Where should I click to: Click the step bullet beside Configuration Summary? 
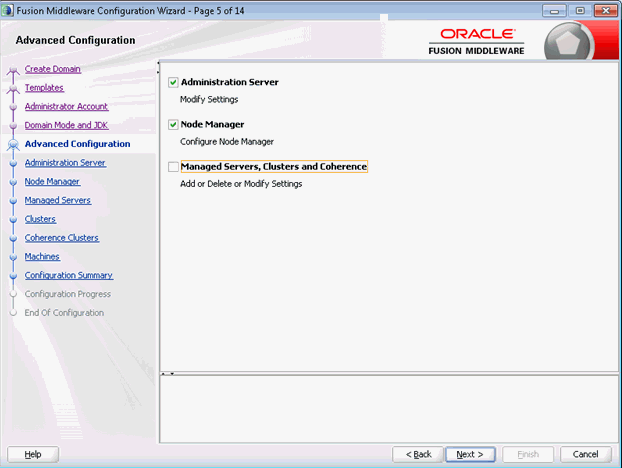[13, 276]
